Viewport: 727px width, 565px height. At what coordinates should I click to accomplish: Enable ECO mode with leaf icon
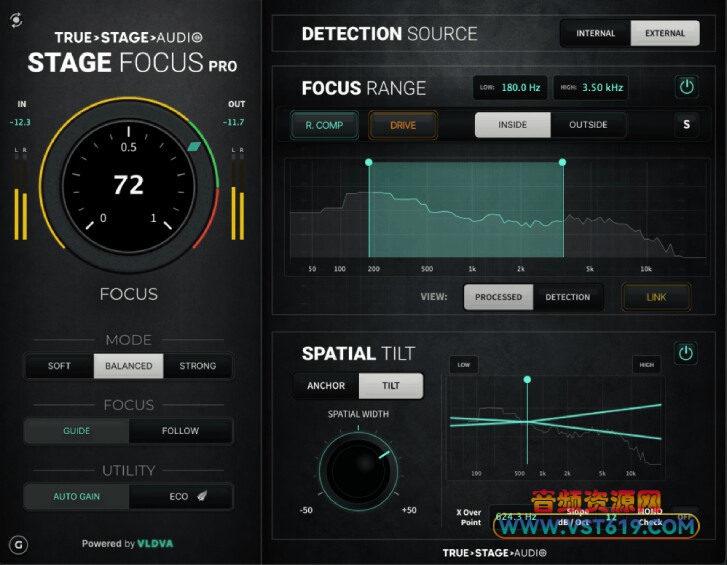click(x=180, y=497)
